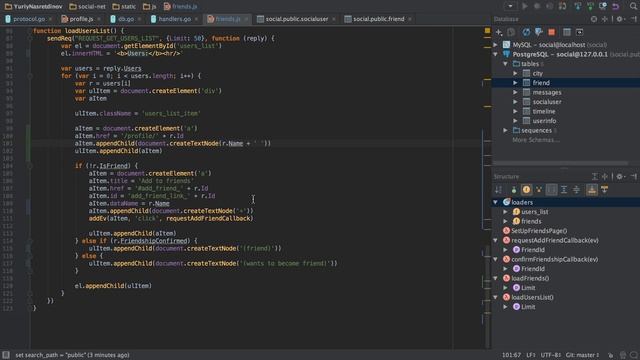Click the Add data source plus icon
The width and height of the screenshot is (640, 360).
[499, 32]
